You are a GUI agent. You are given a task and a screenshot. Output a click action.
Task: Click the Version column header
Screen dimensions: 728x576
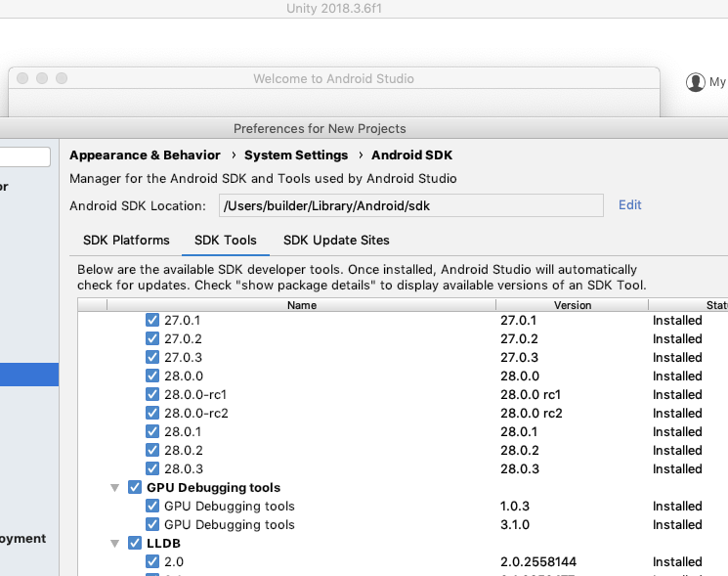(572, 305)
